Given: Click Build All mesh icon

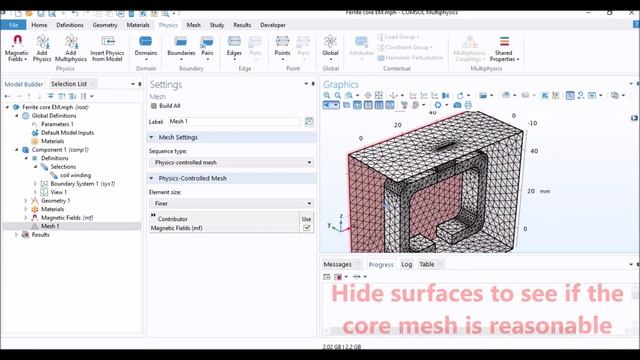Looking at the screenshot, I should pyautogui.click(x=154, y=106).
